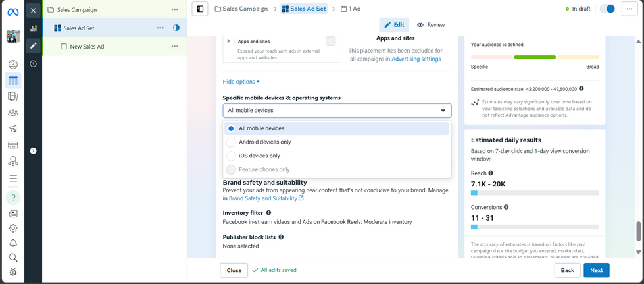
Task: Show Conversions info icon
Action: click(506, 207)
